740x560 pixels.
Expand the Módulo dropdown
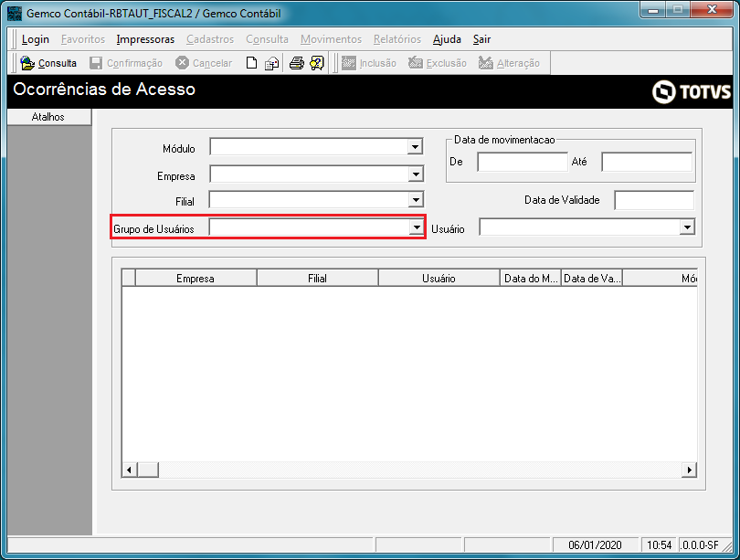click(415, 147)
